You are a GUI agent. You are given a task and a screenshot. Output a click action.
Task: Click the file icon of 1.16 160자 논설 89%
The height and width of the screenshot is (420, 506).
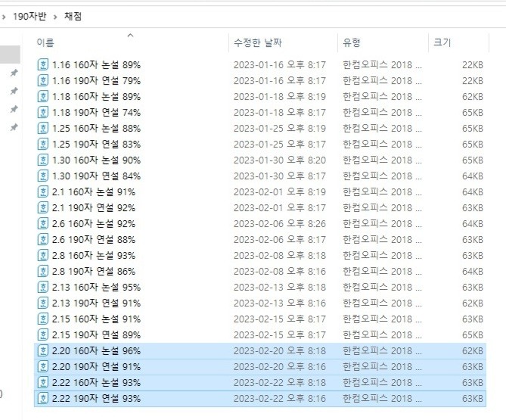[x=42, y=65]
